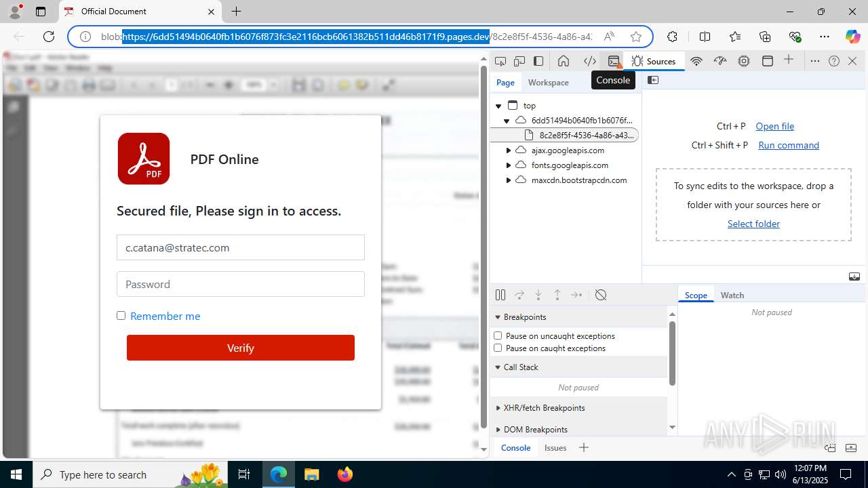Expand the maxcdn.bootstrapcdn.com node
Image resolution: width=868 pixels, height=488 pixels.
pos(509,180)
